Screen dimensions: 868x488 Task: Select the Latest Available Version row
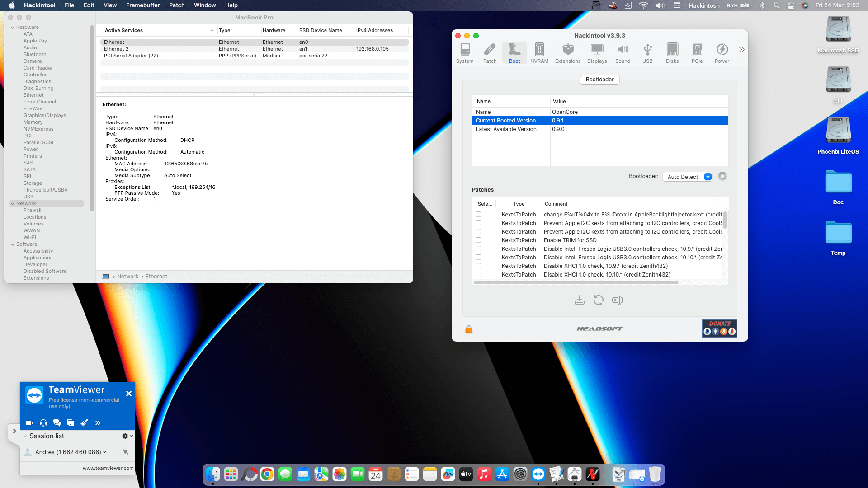(600, 129)
